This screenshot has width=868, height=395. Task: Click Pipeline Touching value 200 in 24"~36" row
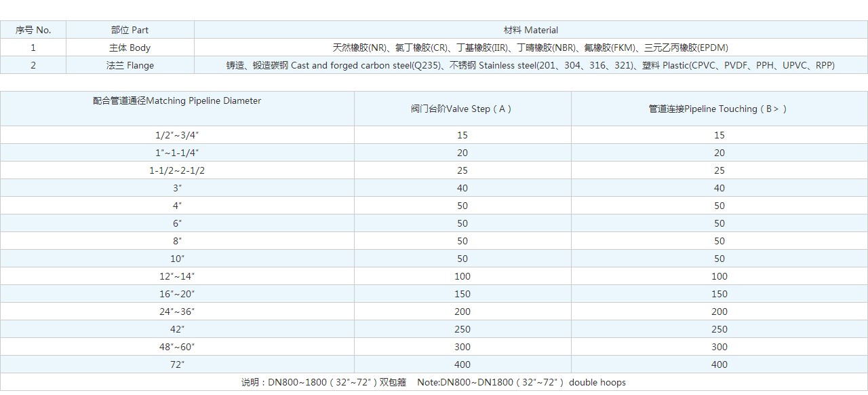coord(719,312)
